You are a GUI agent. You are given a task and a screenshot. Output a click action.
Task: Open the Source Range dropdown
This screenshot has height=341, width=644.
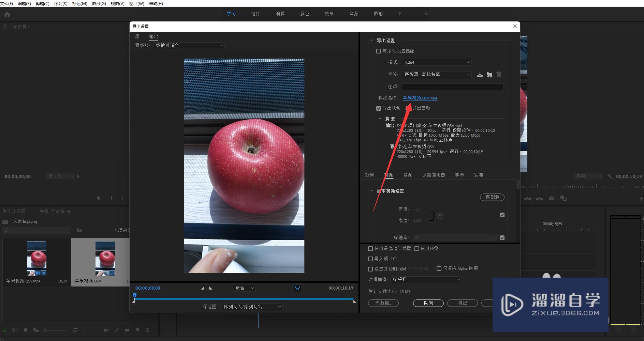pyautogui.click(x=252, y=307)
